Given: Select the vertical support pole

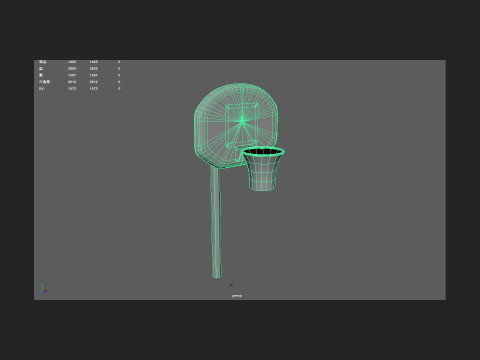Looking at the screenshot, I should pyautogui.click(x=216, y=222).
